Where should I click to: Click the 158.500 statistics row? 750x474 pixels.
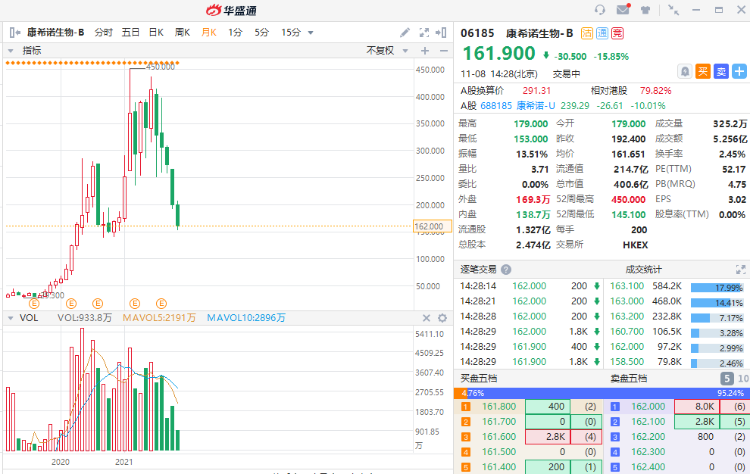(677, 362)
